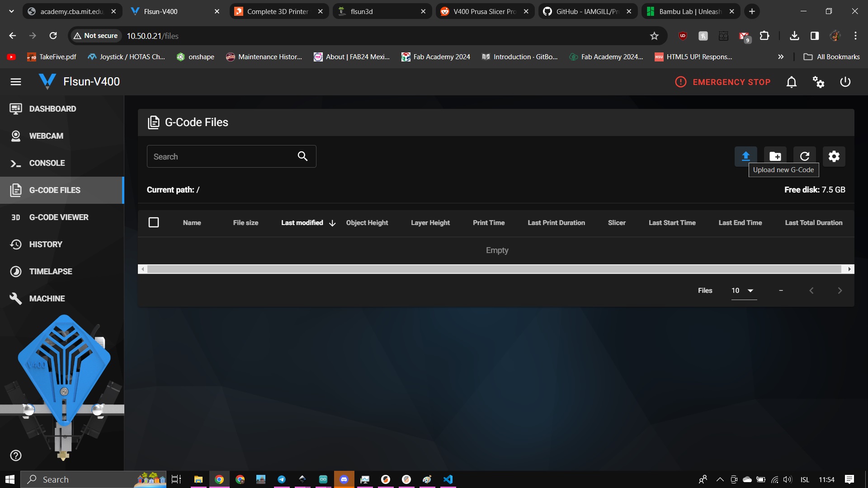The width and height of the screenshot is (868, 488).
Task: Click the Emergency Stop button
Action: pyautogui.click(x=722, y=82)
